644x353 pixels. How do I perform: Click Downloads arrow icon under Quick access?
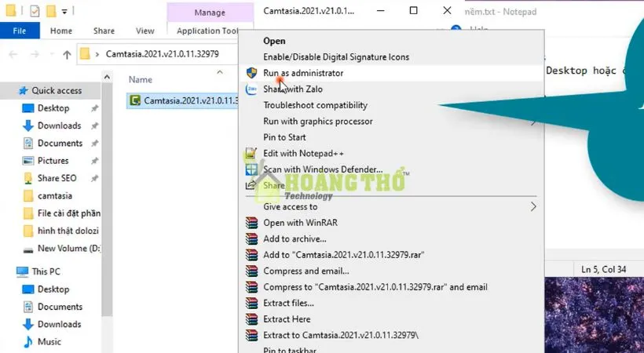pos(28,126)
